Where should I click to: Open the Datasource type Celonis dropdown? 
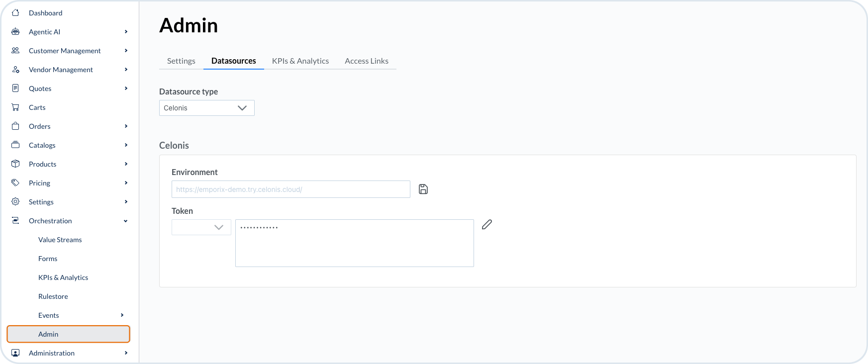click(x=207, y=108)
